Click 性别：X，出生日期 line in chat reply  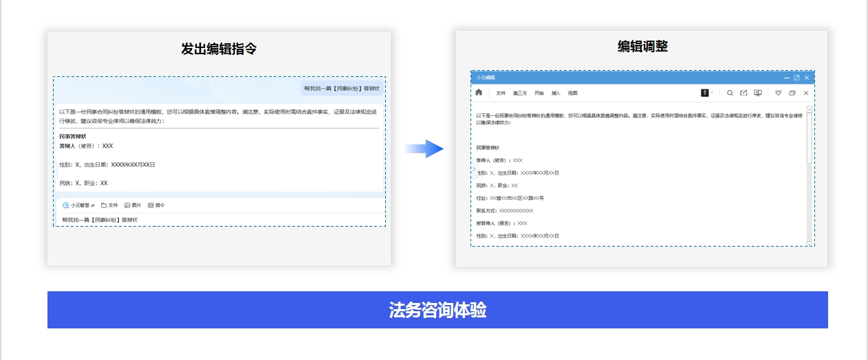point(107,165)
